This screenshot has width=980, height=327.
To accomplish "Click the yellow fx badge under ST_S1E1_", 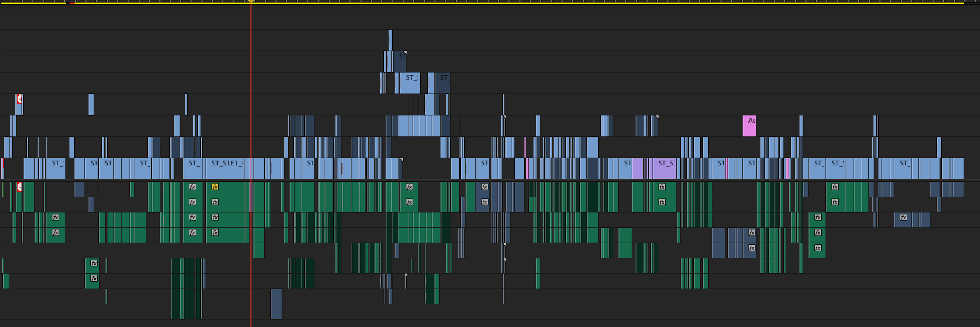I will pyautogui.click(x=215, y=187).
